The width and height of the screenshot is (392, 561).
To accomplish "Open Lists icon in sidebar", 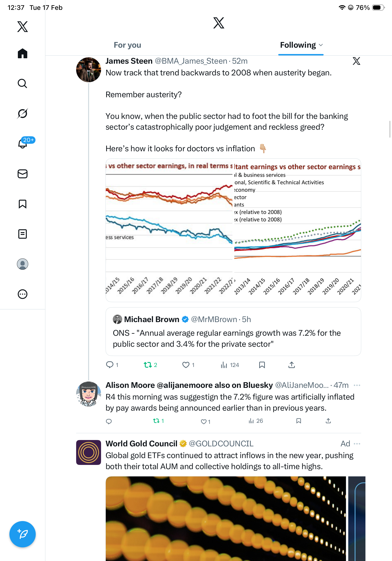I will tap(23, 234).
